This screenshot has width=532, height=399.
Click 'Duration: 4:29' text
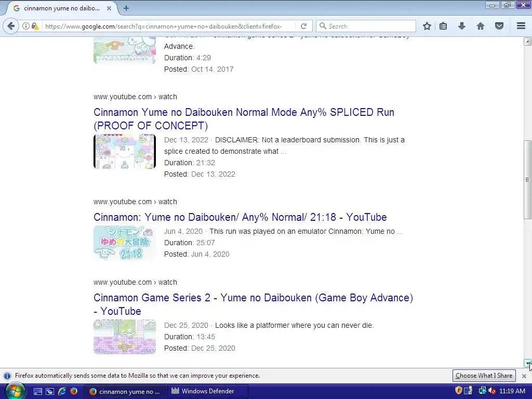[x=188, y=58]
